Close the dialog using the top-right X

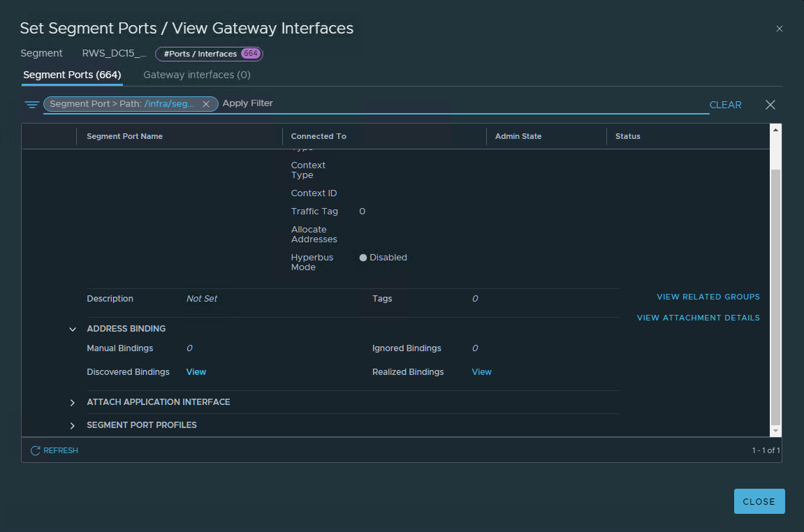(780, 29)
